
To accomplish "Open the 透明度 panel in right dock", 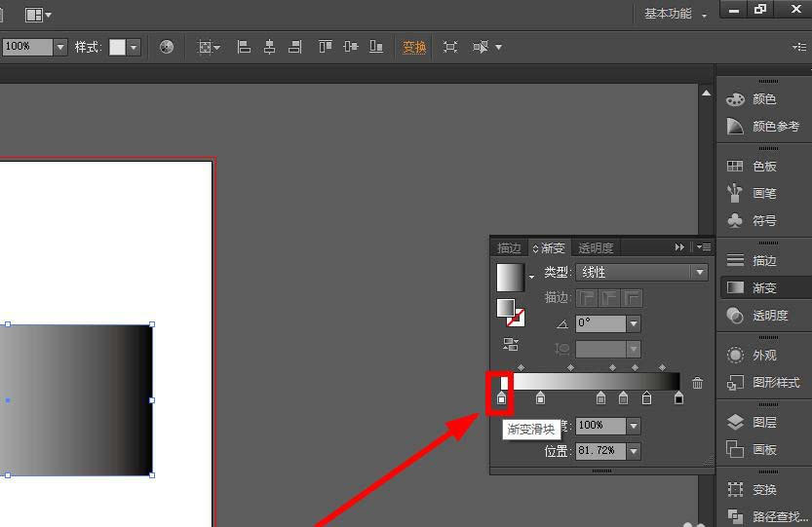I will click(x=757, y=315).
